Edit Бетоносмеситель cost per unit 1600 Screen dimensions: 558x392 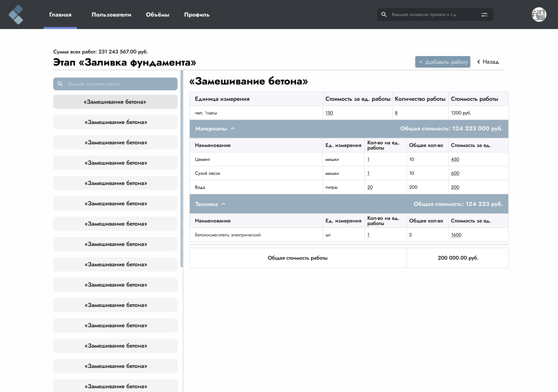point(456,235)
